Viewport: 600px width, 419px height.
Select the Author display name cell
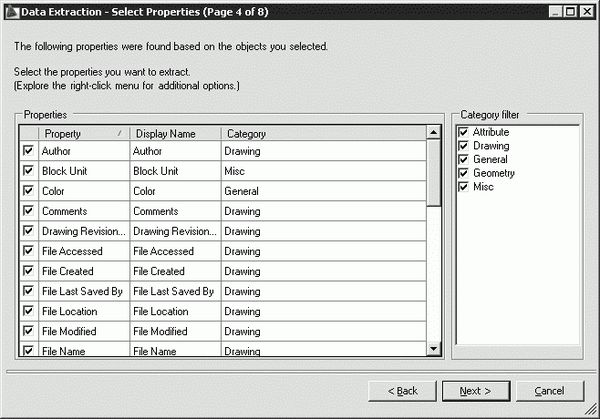176,151
